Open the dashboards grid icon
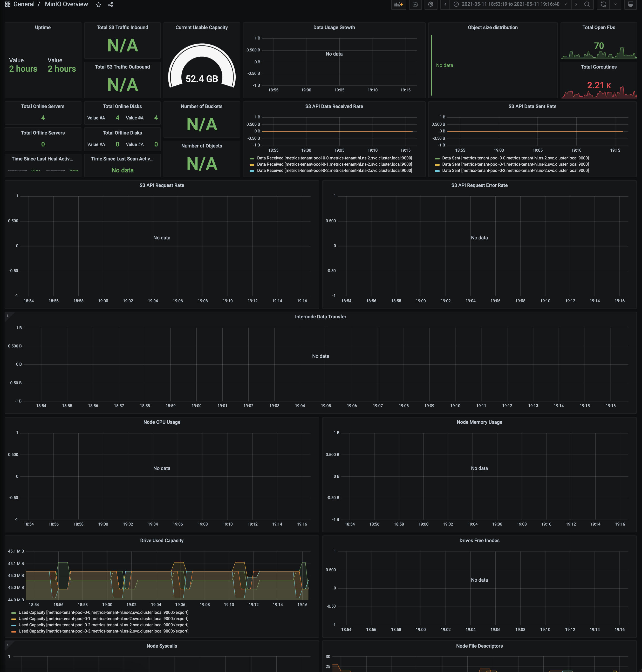642x672 pixels. tap(8, 4)
